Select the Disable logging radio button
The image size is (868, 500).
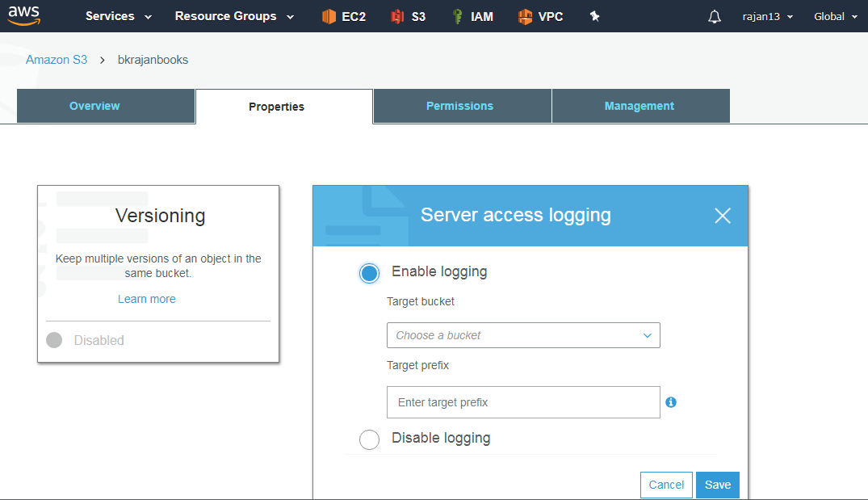tap(369, 439)
